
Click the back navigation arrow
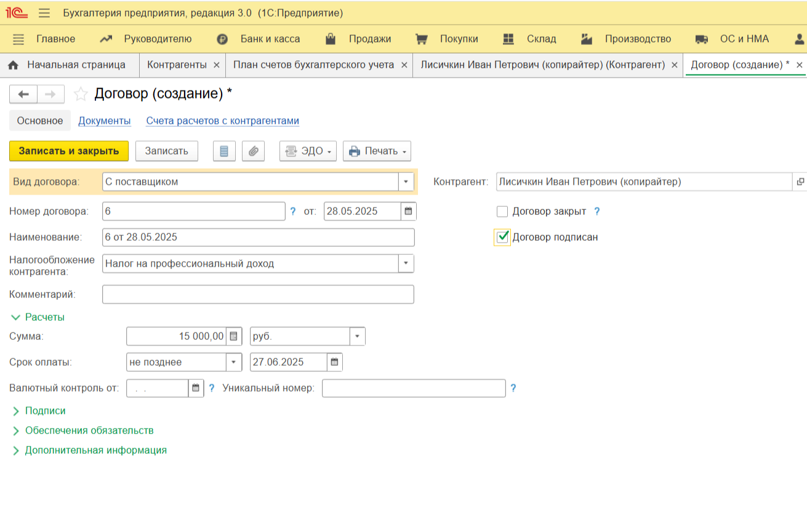tap(23, 94)
